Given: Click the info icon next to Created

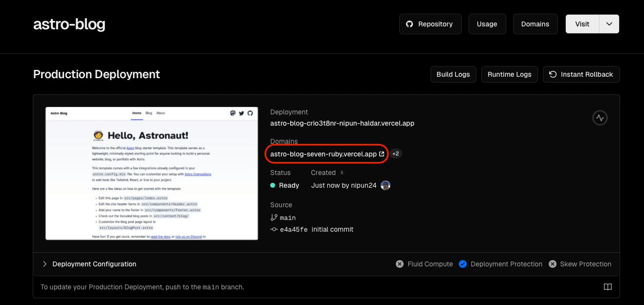Looking at the screenshot, I should click(342, 173).
